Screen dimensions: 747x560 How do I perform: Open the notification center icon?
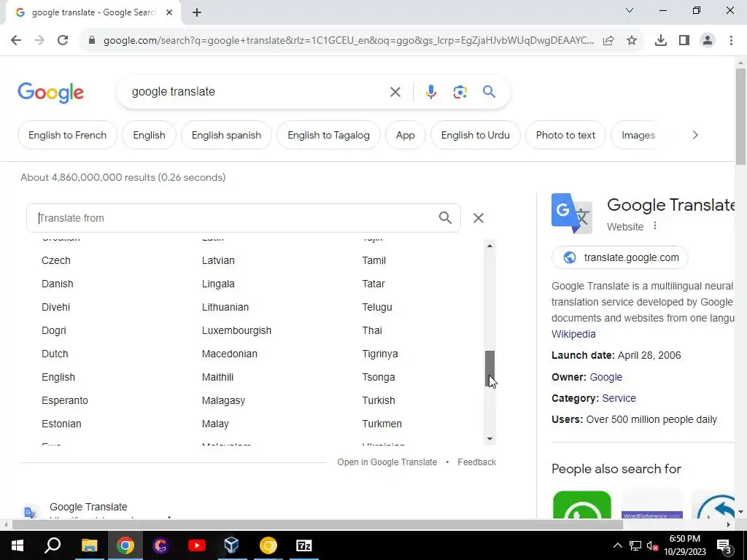(x=723, y=545)
